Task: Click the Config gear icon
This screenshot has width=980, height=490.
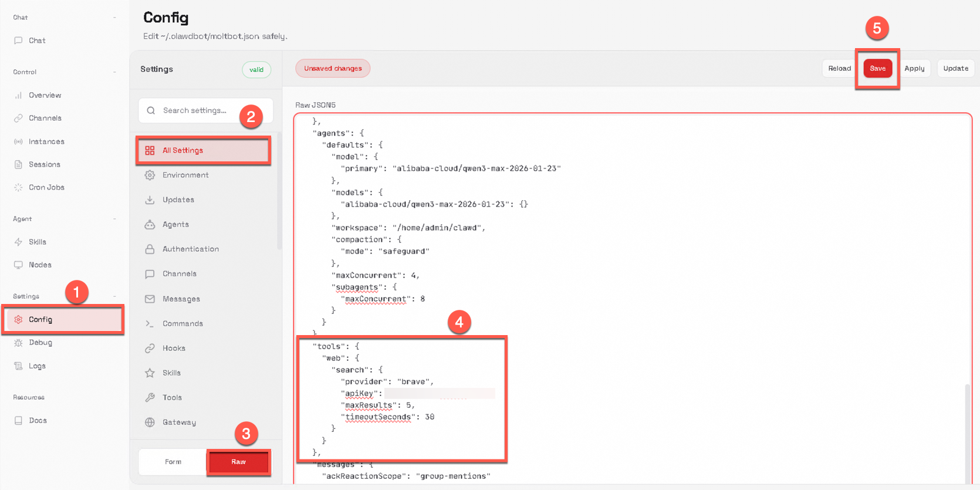Action: 18,319
